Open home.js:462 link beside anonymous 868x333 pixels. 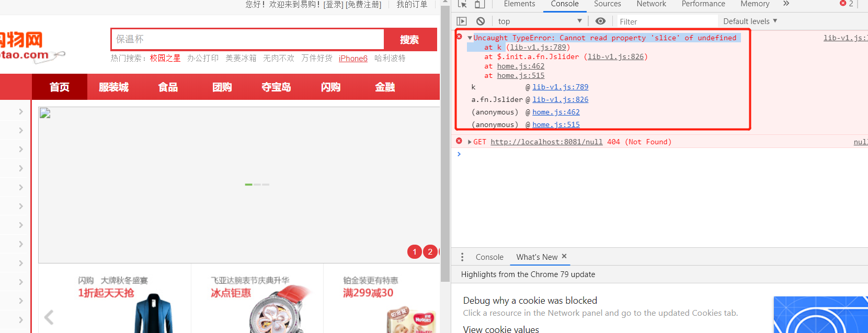tap(556, 112)
